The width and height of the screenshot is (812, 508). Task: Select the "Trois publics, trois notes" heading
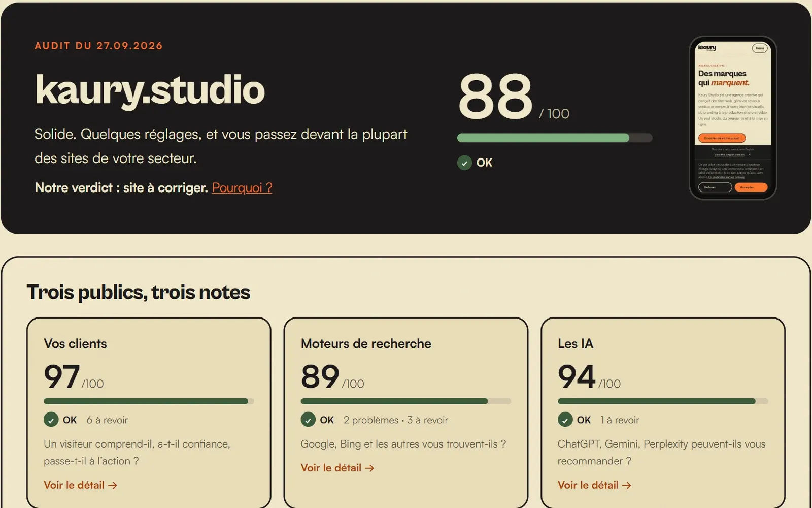click(x=139, y=292)
